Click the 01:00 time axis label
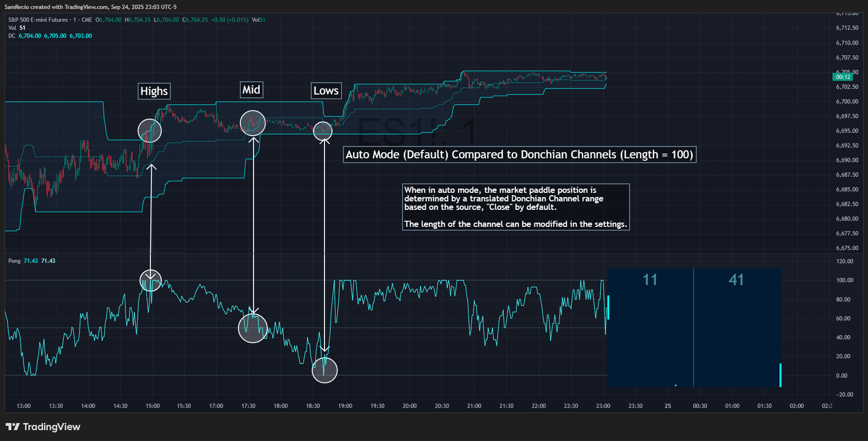Screen dimensions: 868x441 tap(732, 406)
